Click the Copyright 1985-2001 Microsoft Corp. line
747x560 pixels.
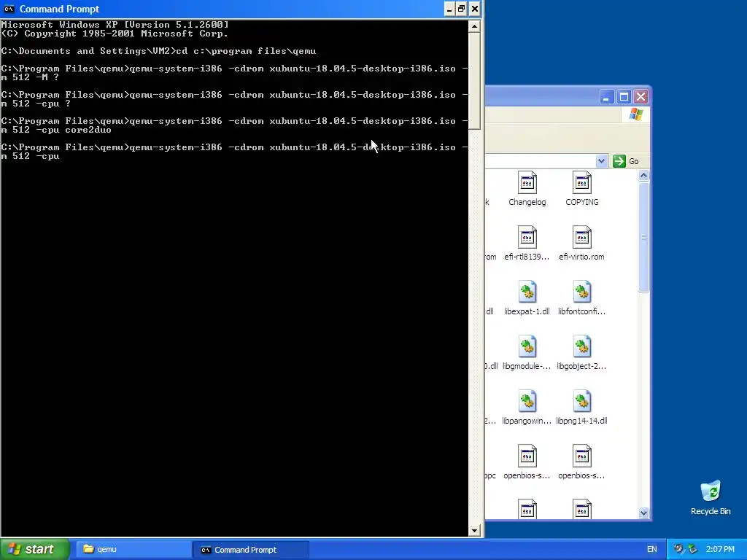(x=115, y=34)
